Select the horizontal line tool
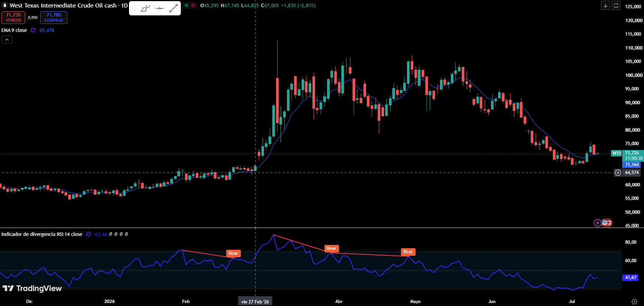The width and height of the screenshot is (644, 306). click(x=160, y=8)
